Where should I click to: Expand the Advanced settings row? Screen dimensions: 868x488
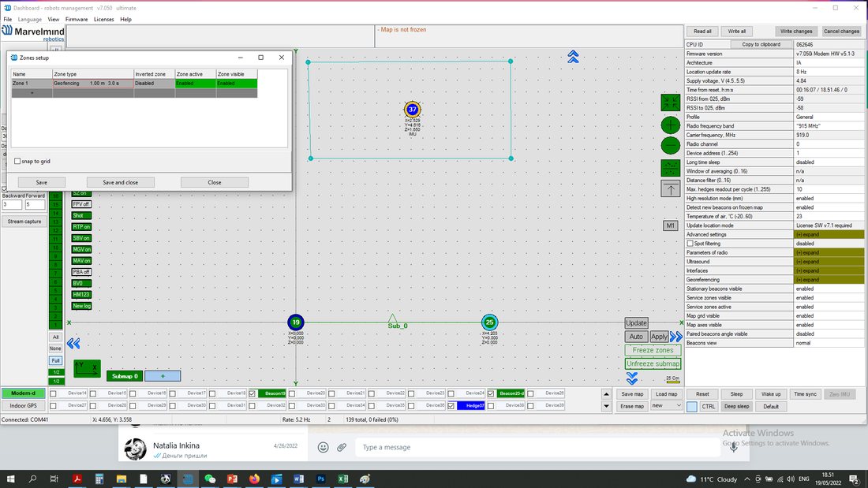pyautogui.click(x=829, y=235)
